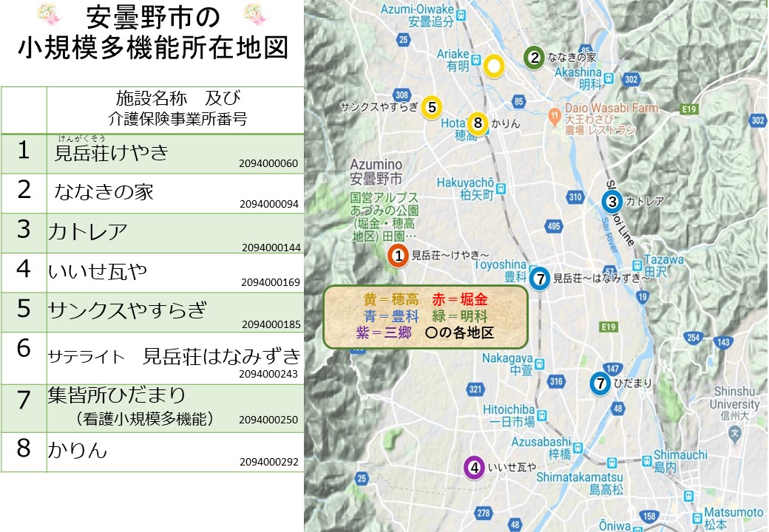Image resolution: width=769 pixels, height=532 pixels.
Task: Click the orange marker 1 for 見岳荘〜けやき〜
Action: click(398, 256)
